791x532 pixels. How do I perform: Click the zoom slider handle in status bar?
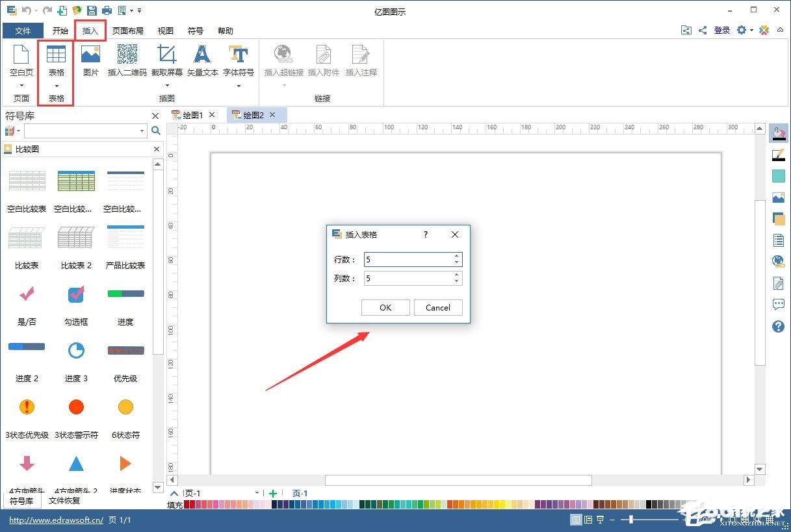tap(630, 520)
